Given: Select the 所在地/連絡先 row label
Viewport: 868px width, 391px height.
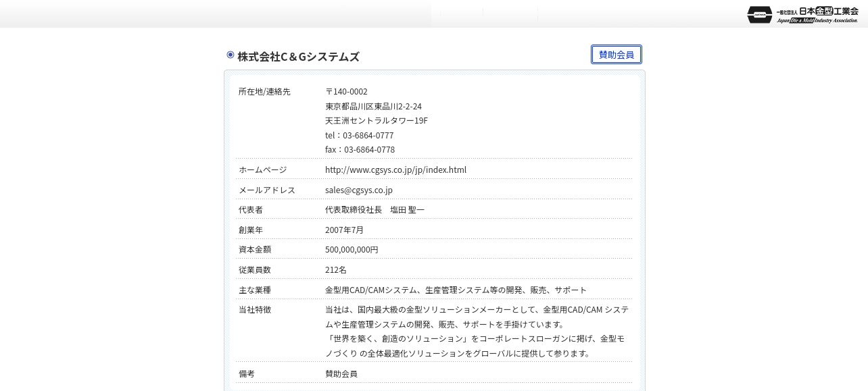Looking at the screenshot, I should (264, 91).
